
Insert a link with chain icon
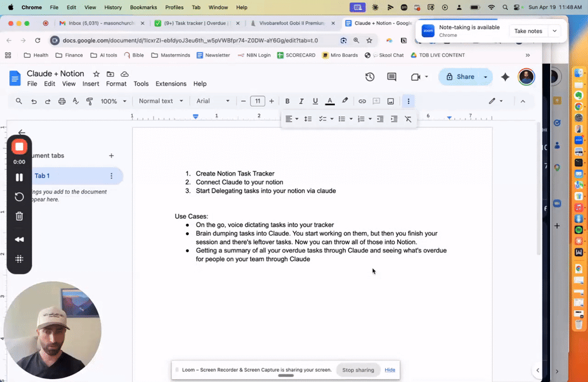click(362, 101)
